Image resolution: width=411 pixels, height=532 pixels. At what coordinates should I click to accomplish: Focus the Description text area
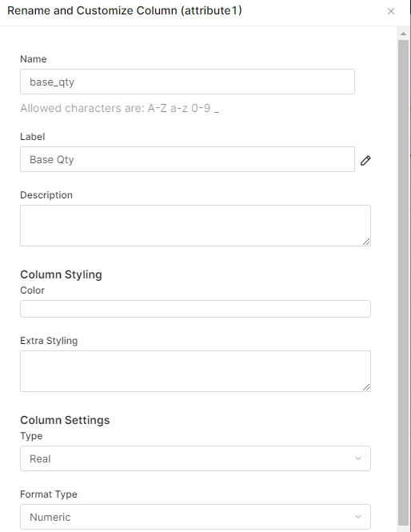[195, 226]
